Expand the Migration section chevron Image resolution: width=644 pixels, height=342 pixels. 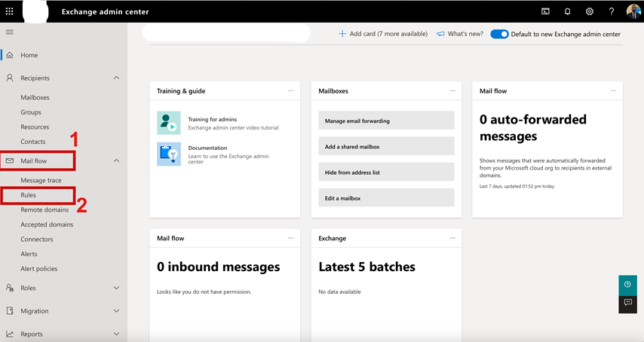(117, 311)
